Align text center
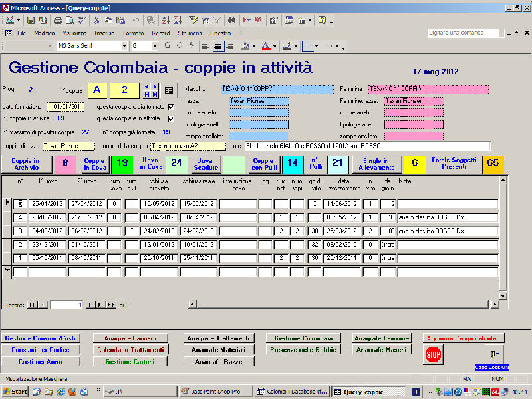 (x=218, y=46)
